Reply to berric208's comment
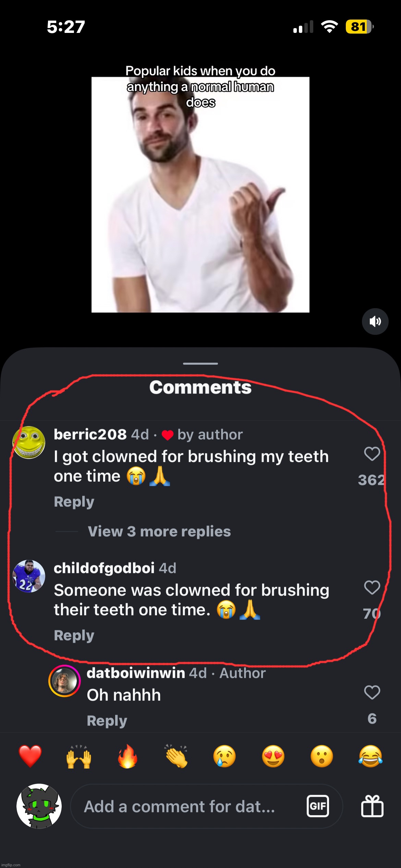401x868 pixels. pyautogui.click(x=73, y=502)
